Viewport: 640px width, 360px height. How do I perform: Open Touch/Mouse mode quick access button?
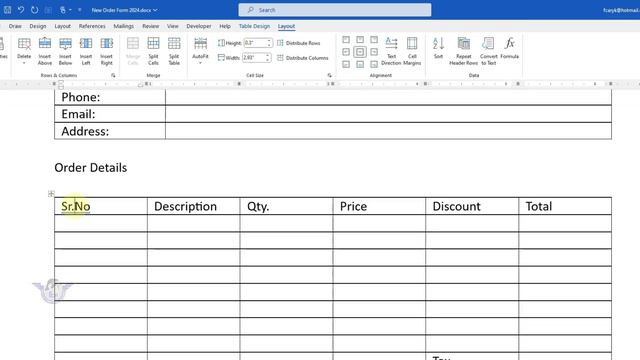64,9
